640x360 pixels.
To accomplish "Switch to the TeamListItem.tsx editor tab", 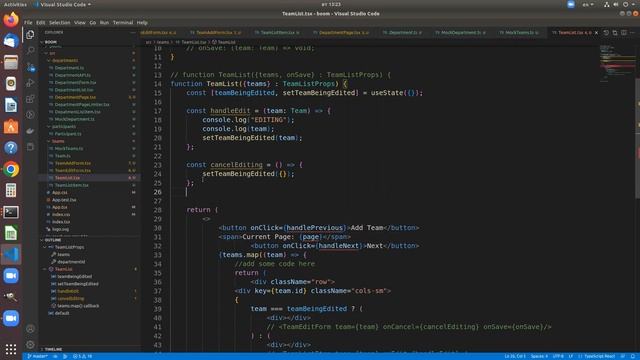I will 279,32.
